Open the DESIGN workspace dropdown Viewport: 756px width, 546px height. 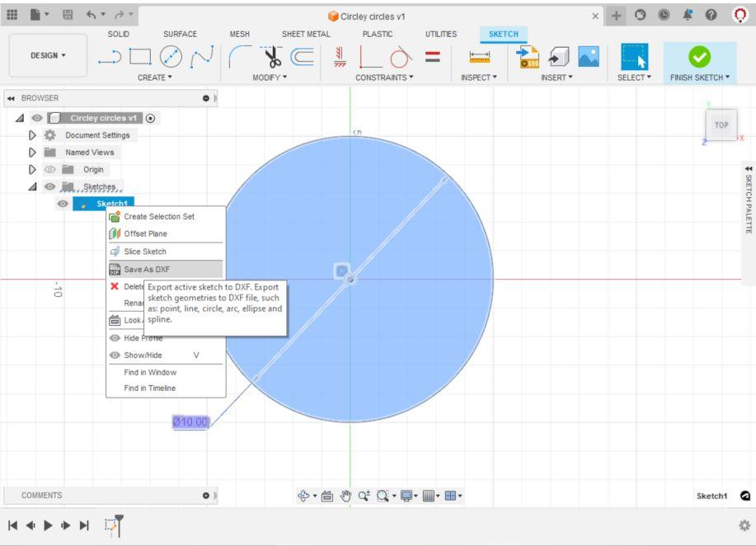pos(48,55)
